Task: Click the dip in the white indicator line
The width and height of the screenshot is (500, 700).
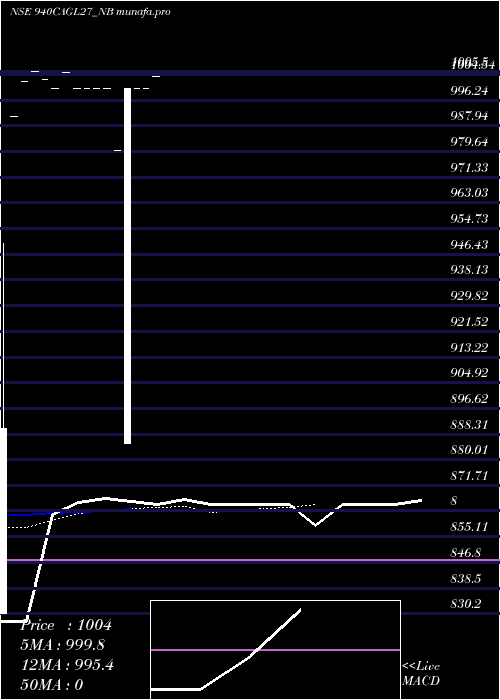Action: pos(316,518)
